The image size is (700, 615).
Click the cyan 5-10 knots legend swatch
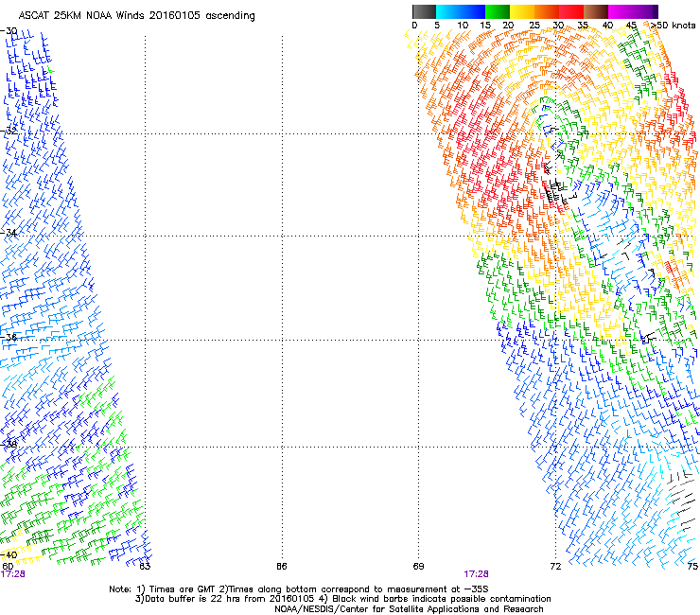448,11
